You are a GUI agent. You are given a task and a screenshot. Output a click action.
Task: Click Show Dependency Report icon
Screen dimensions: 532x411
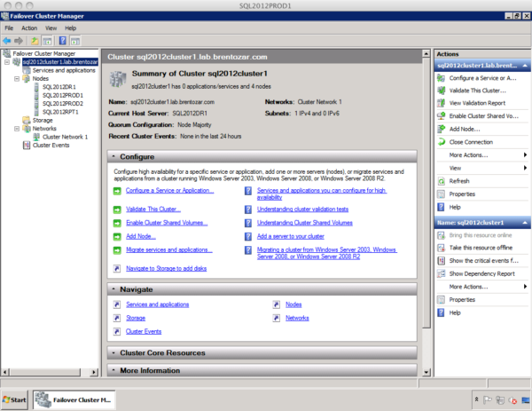tap(441, 273)
